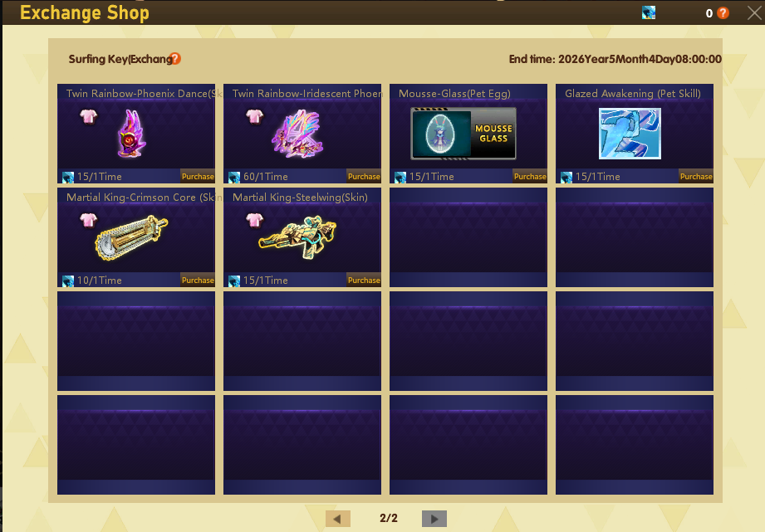Purchase the Mousse-Glass pet egg
Viewport: 765px width, 532px height.
click(530, 177)
